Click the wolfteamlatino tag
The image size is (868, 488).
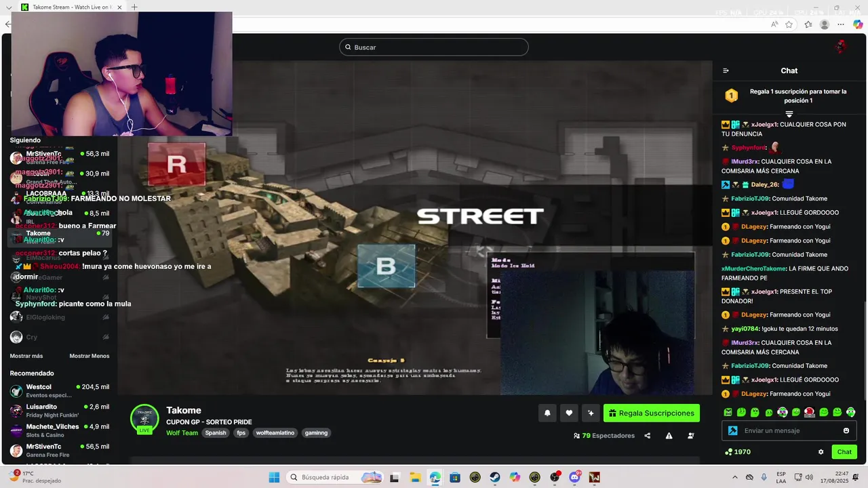point(275,433)
